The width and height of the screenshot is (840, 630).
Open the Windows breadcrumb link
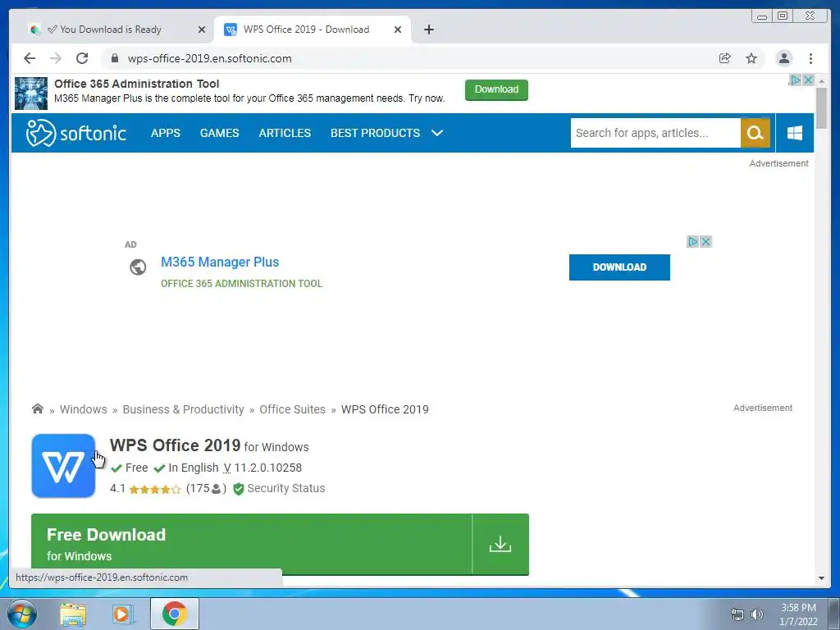(x=83, y=409)
